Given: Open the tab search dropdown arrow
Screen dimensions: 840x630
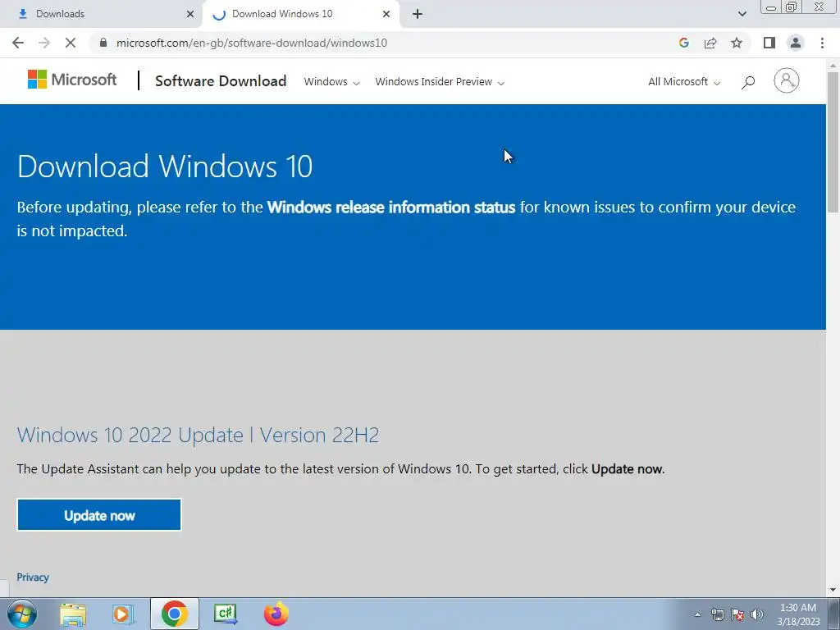Looking at the screenshot, I should [x=742, y=14].
